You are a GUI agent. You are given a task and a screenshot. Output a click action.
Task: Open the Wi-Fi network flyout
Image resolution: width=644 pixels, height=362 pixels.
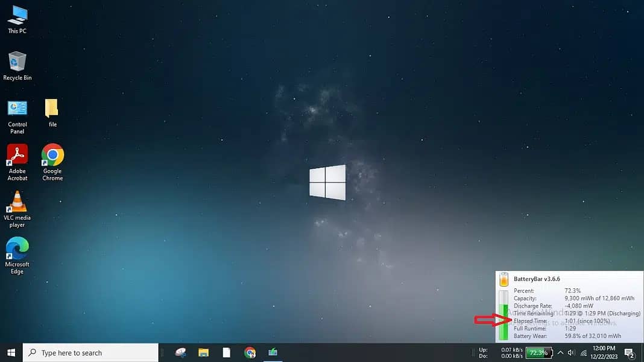584,352
